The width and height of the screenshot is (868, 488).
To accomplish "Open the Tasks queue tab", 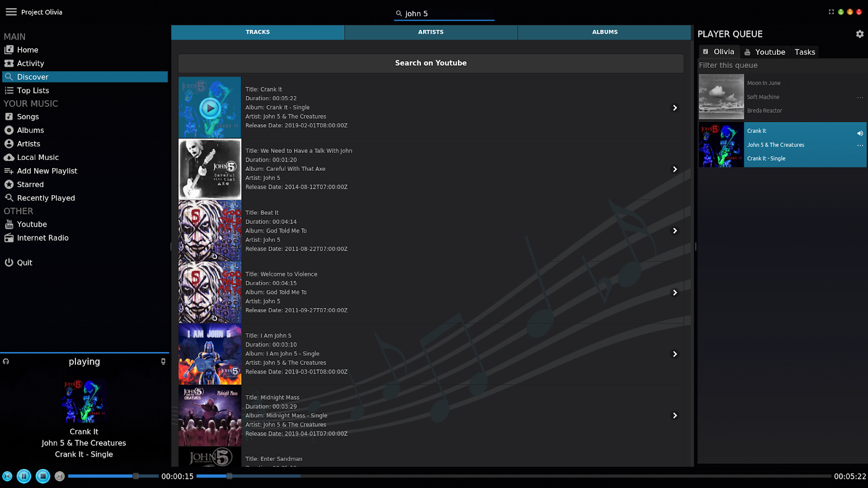I will (x=805, y=52).
